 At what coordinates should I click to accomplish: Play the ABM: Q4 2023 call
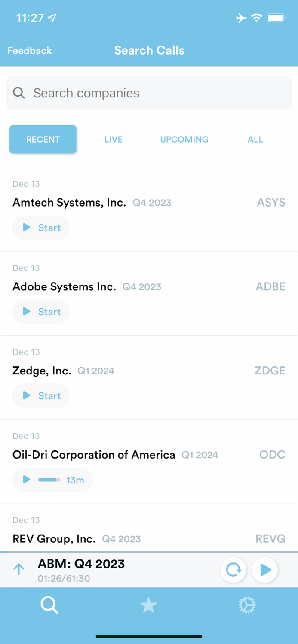coord(265,570)
